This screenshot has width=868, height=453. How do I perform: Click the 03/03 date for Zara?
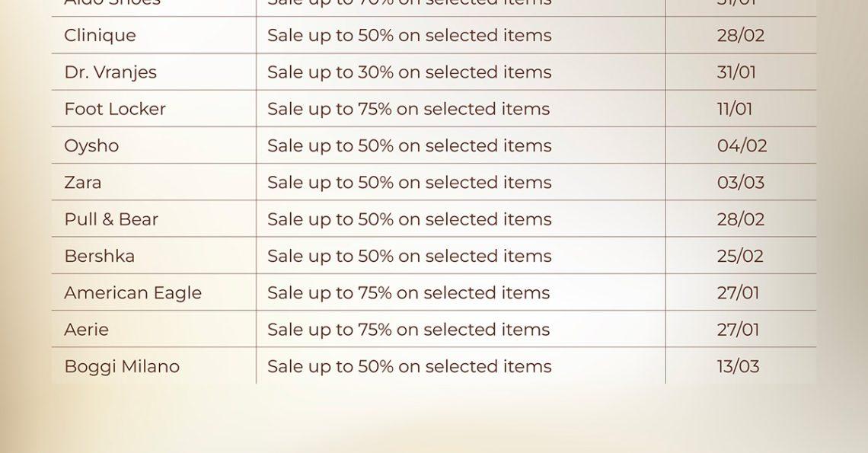coord(740,183)
